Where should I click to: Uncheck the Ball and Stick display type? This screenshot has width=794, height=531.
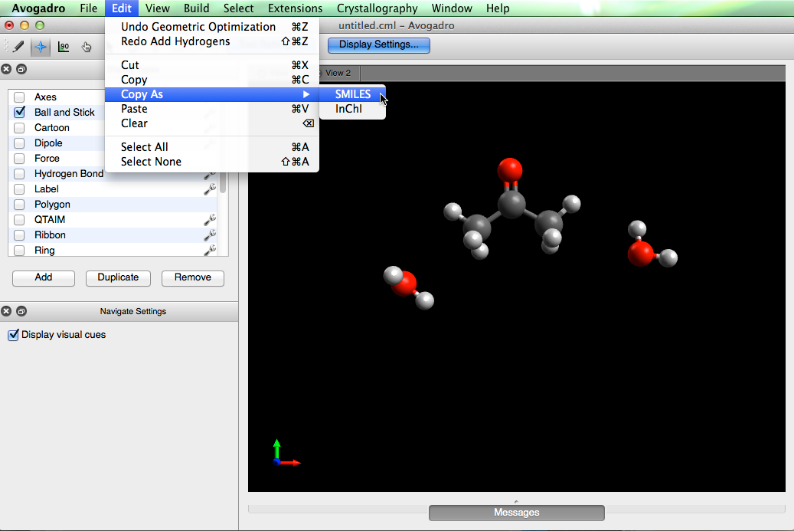(19, 112)
